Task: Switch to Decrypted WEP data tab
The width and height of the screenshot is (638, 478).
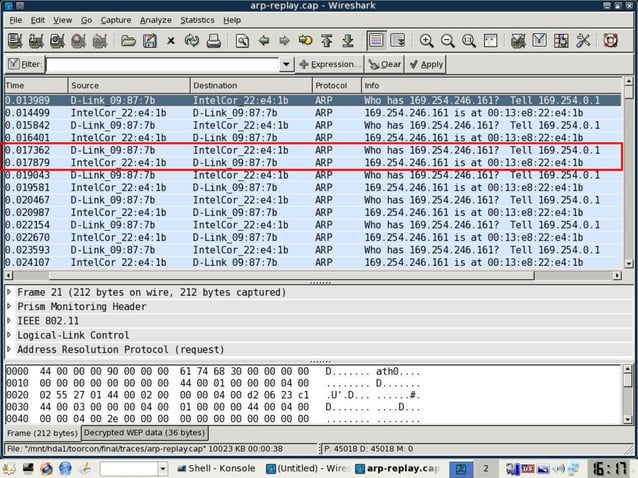Action: coord(144,433)
